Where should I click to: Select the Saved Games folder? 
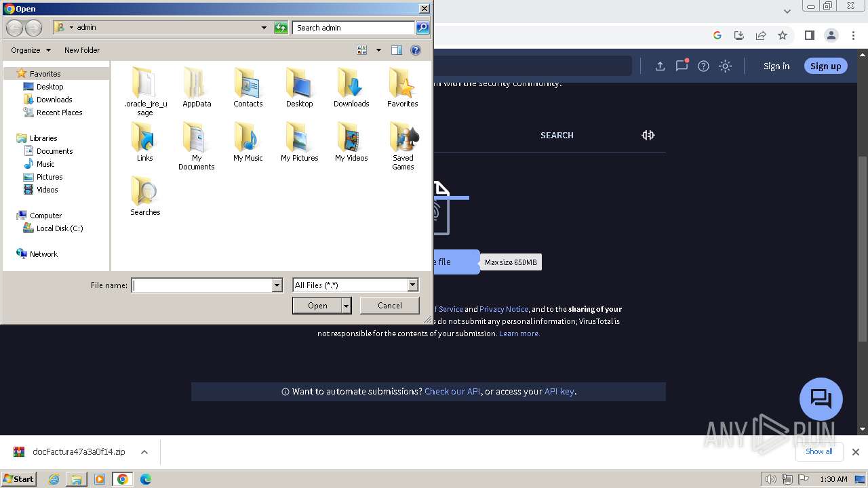click(403, 146)
